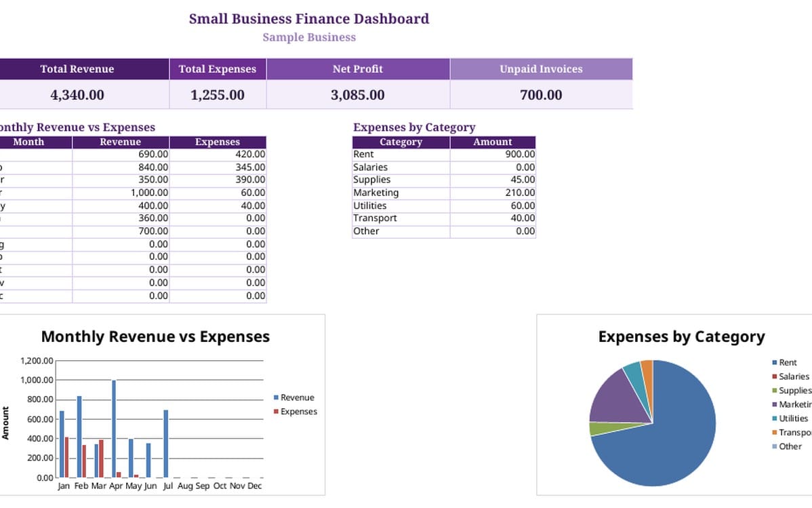Select the Sample Business subtitle
Viewport: 812px width, 508px height.
[x=308, y=37]
